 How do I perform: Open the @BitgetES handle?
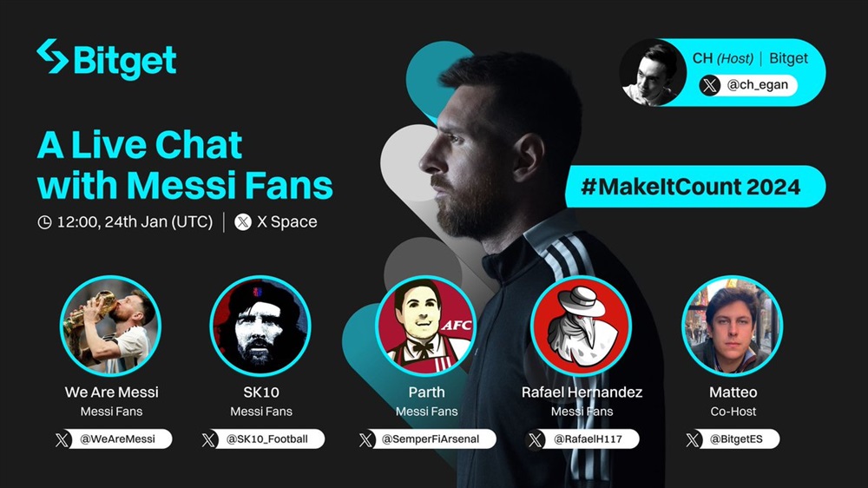coord(731,439)
